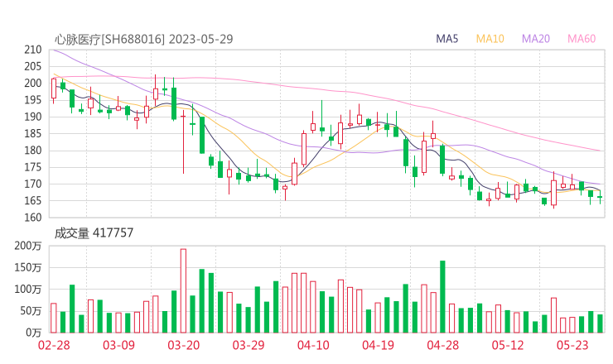The width and height of the screenshot is (613, 364).
Task: Click the 04-19 date axis label
Action: [378, 345]
